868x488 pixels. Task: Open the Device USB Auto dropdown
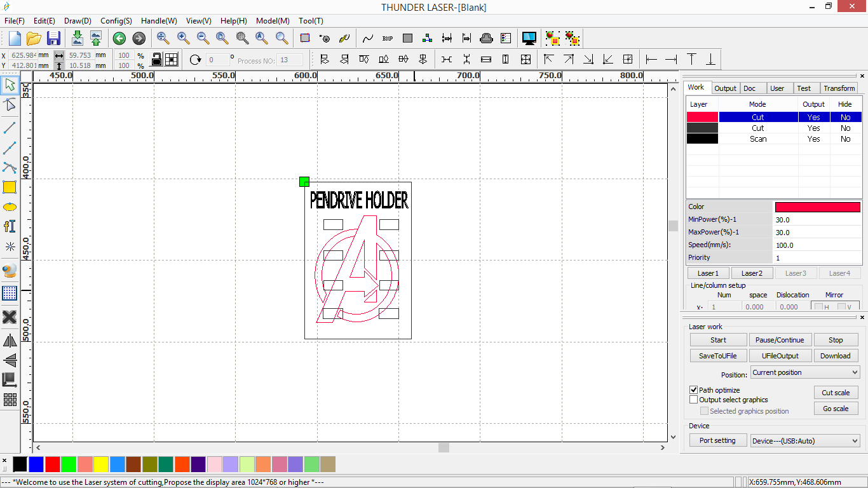[805, 440]
